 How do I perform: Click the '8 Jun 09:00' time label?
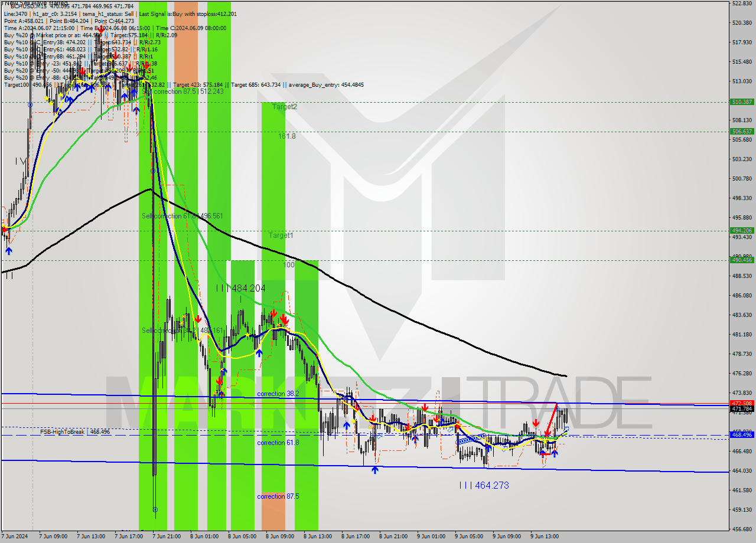pyautogui.click(x=281, y=537)
